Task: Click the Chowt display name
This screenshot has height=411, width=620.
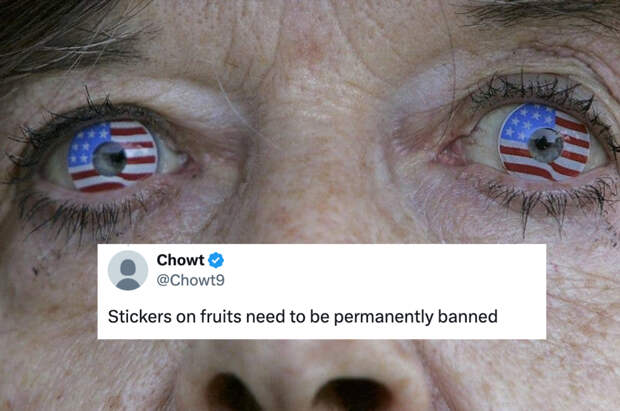Action: point(180,260)
